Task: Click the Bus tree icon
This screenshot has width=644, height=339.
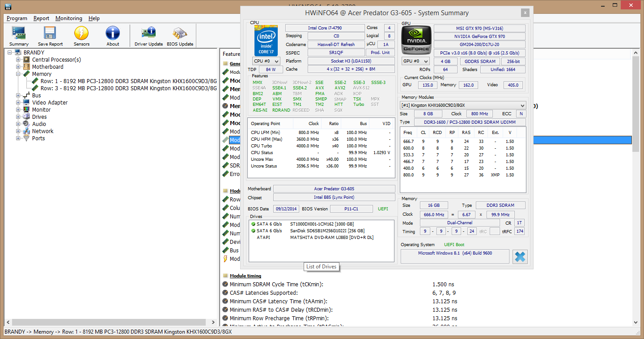Action: pos(27,96)
